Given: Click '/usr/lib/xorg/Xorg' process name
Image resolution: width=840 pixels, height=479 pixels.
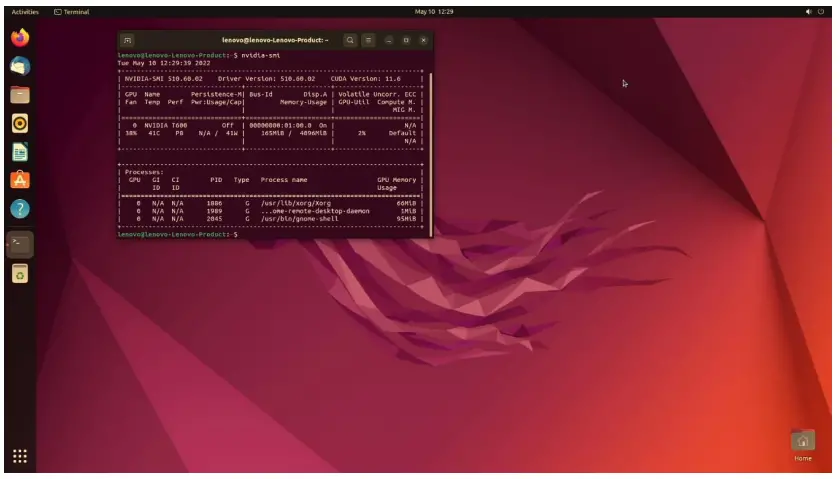Looking at the screenshot, I should (296, 204).
